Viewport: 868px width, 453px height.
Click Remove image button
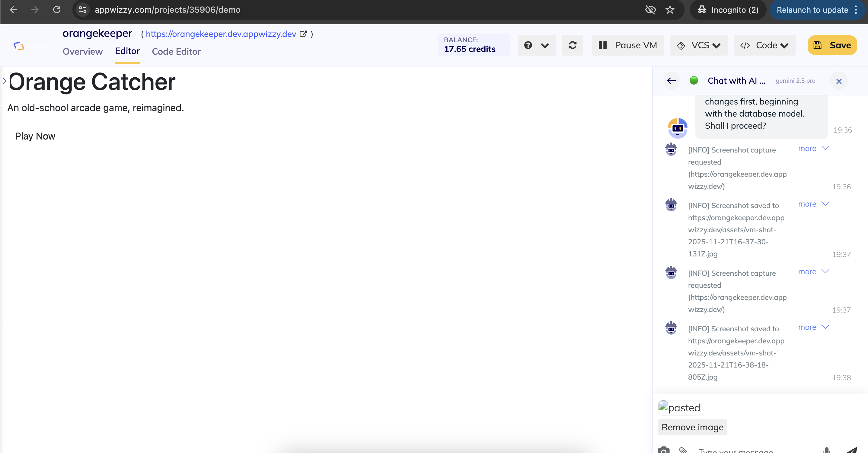pyautogui.click(x=692, y=427)
